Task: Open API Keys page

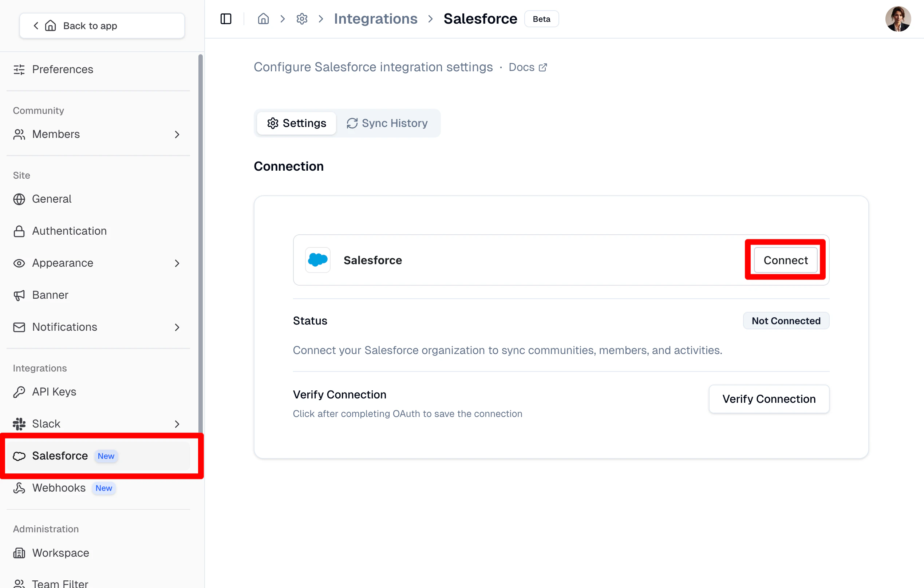Action: [98, 392]
